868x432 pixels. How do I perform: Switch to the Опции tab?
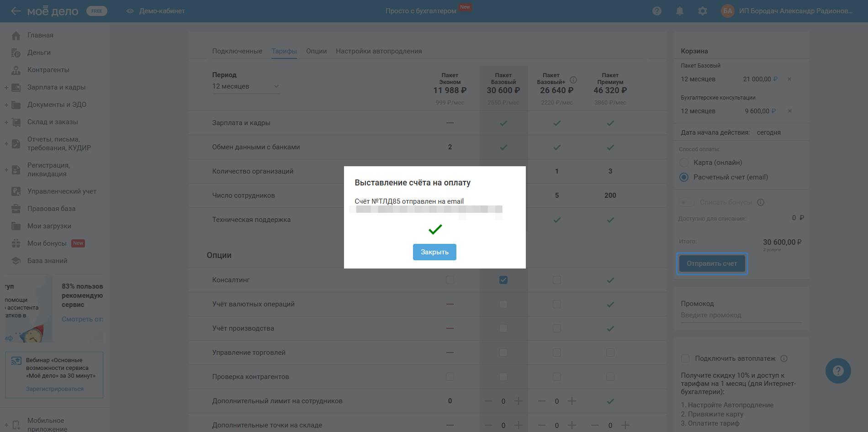coord(316,51)
